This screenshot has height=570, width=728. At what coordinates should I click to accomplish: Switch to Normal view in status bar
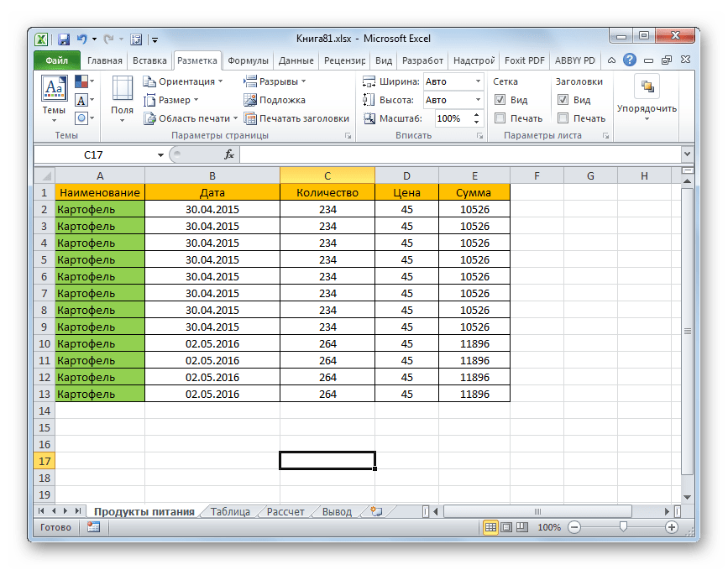490,527
